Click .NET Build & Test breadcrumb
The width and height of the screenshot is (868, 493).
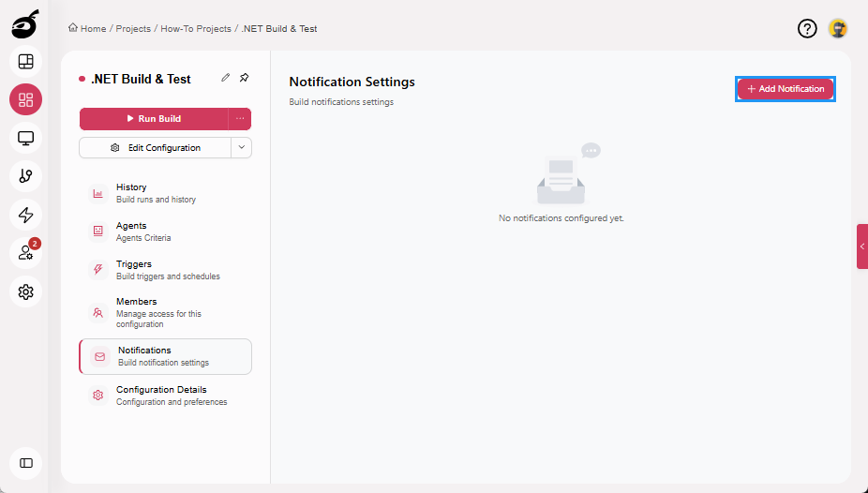pos(279,29)
